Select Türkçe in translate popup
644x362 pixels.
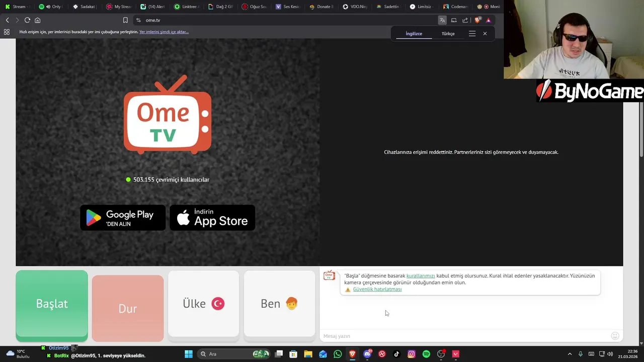448,34
